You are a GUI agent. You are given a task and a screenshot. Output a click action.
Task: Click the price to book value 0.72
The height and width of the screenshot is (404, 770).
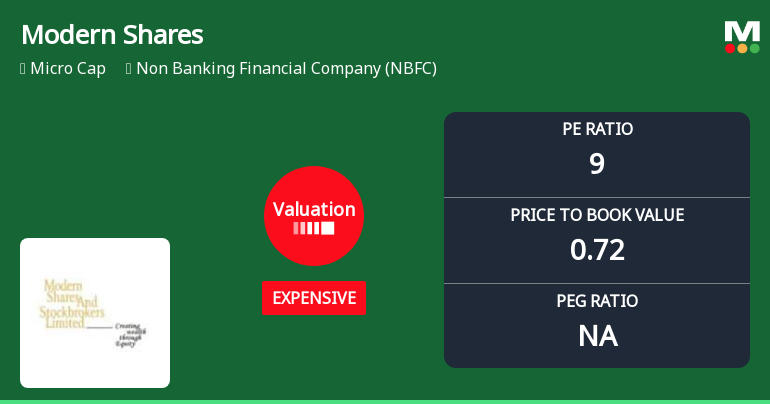pyautogui.click(x=597, y=249)
